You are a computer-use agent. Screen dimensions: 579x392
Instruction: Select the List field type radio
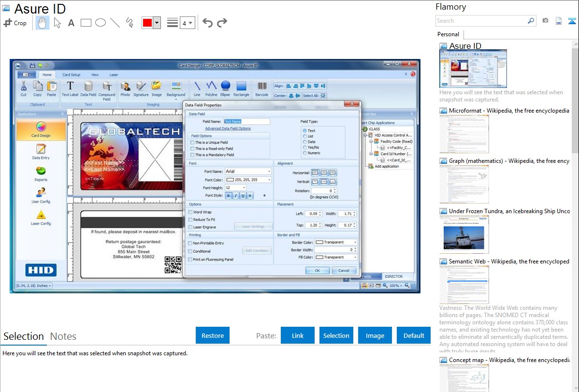point(304,136)
